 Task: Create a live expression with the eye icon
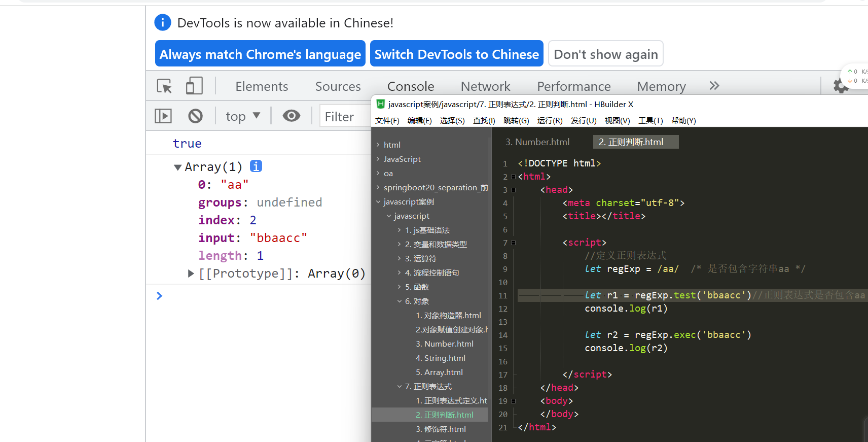(x=291, y=116)
